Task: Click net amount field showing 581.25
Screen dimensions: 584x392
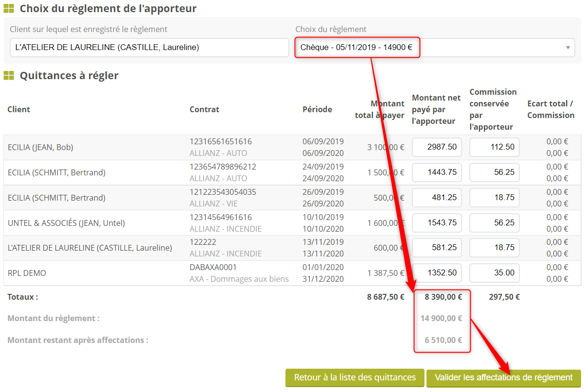Action: [437, 247]
